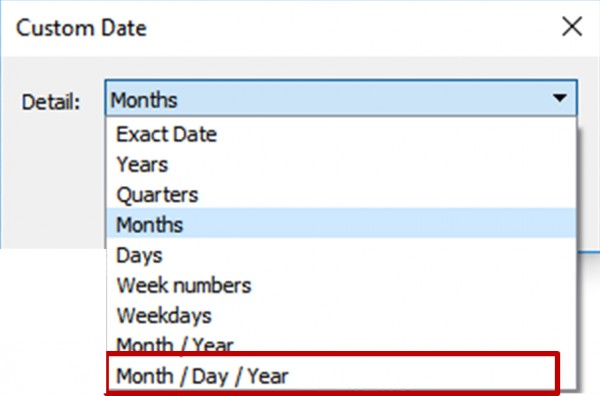This screenshot has width=600, height=396.
Task: Select the highlighted Months entry
Action: (x=341, y=224)
